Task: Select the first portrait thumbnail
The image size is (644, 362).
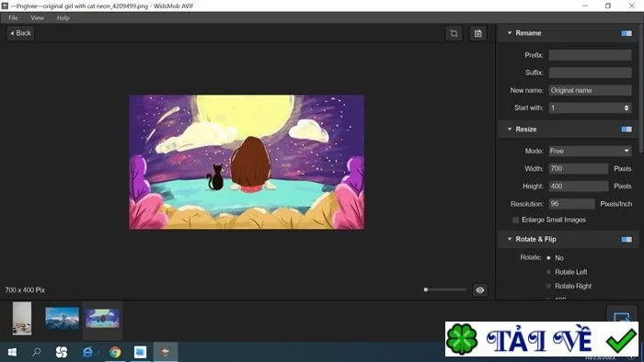Action: pyautogui.click(x=22, y=319)
